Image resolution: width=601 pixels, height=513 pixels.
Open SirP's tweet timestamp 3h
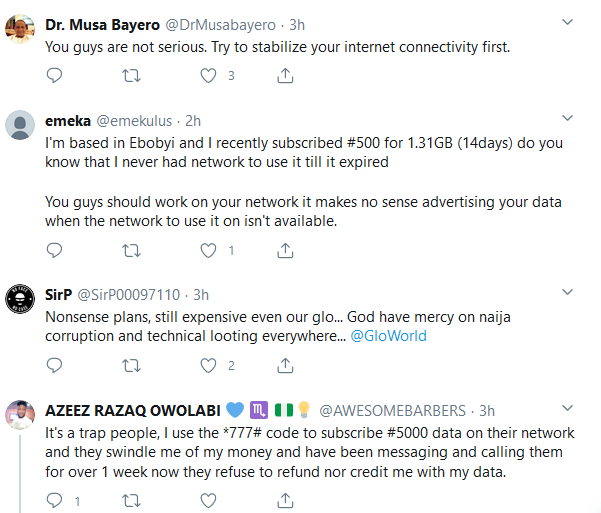pos(201,295)
